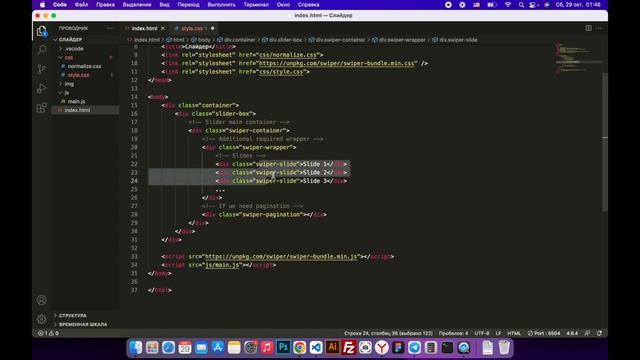Follow the swiper-bundle.min.css URL link
The image size is (640, 360).
coord(336,63)
